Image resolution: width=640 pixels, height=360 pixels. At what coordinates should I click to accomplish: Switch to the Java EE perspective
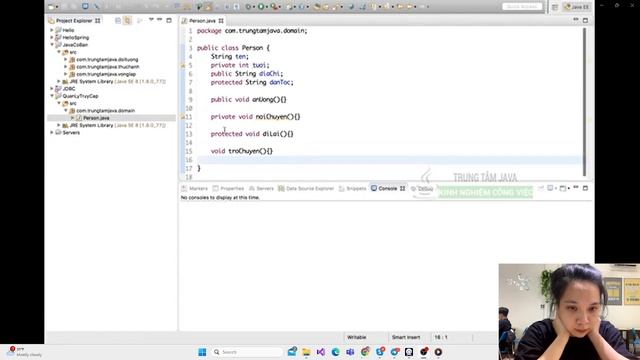(577, 7)
